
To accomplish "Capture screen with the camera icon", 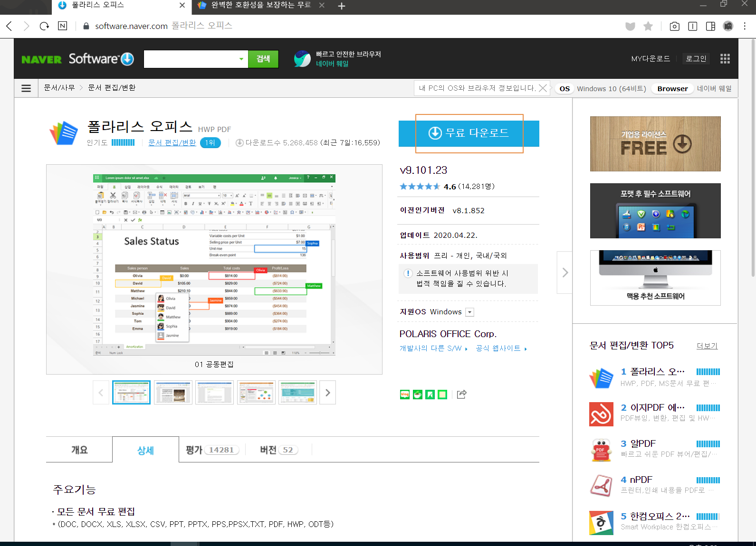I will pos(674,27).
